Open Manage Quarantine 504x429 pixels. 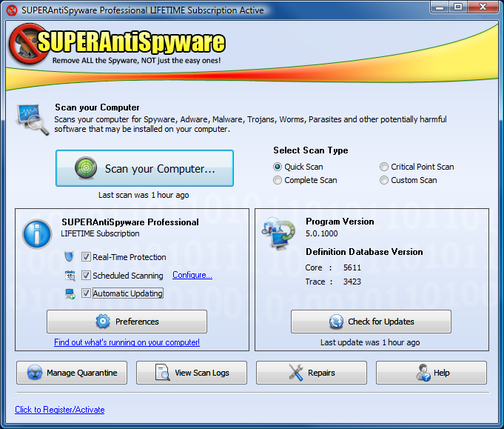click(72, 373)
